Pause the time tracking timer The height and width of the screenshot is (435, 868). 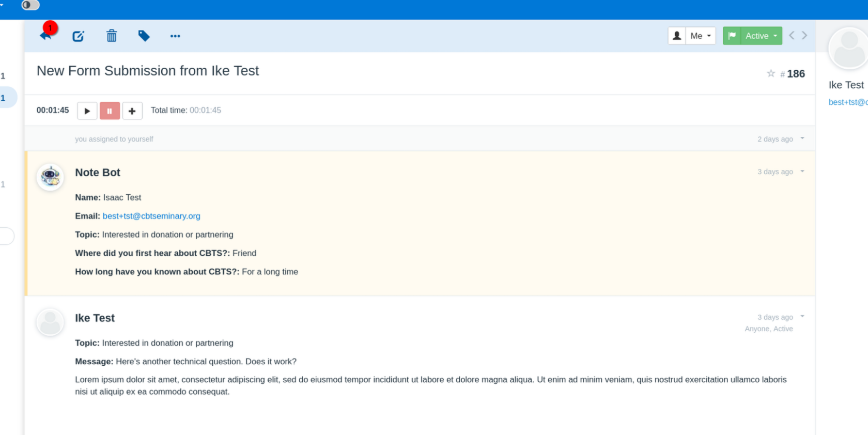coord(110,111)
